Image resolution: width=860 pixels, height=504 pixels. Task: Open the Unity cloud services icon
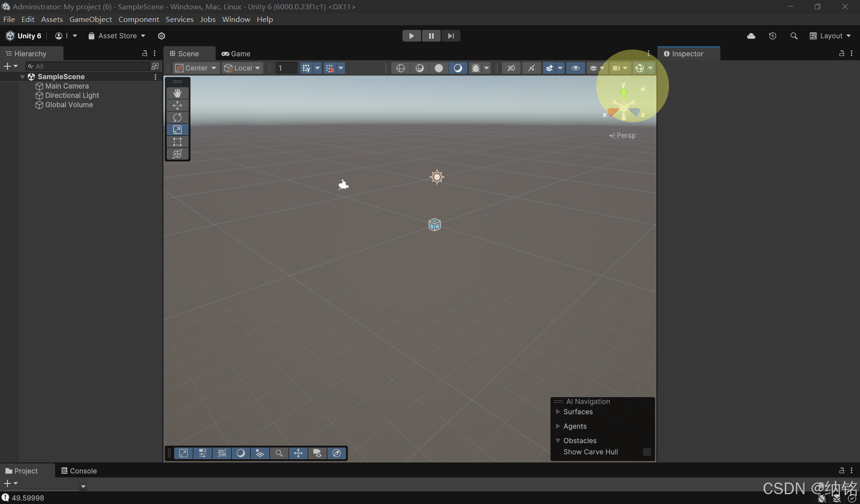751,35
